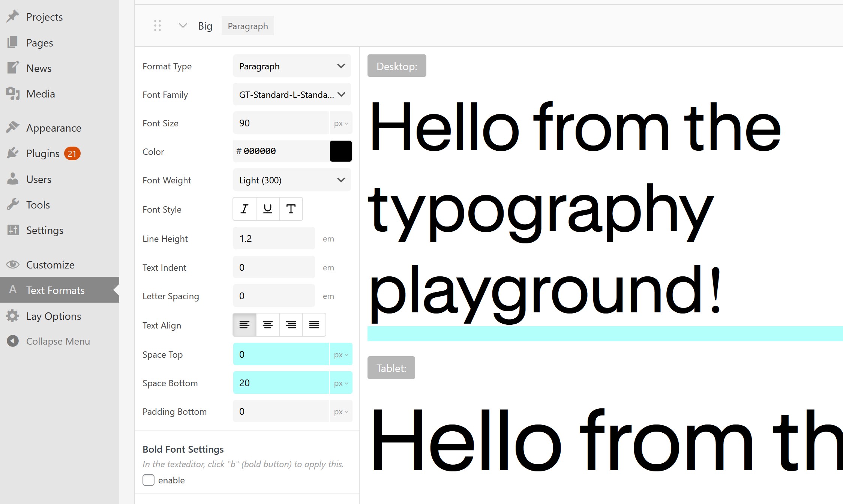Open the Format Type Paragraph dropdown
This screenshot has width=843, height=504.
pos(292,66)
